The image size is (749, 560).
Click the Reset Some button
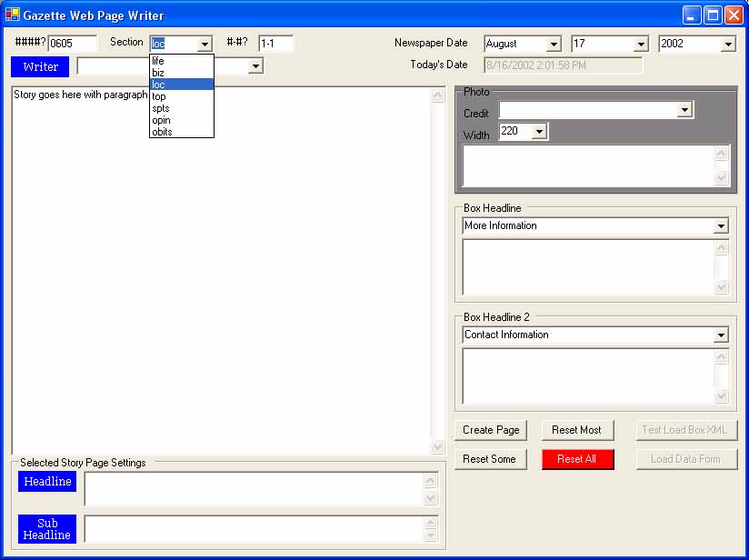pos(491,459)
